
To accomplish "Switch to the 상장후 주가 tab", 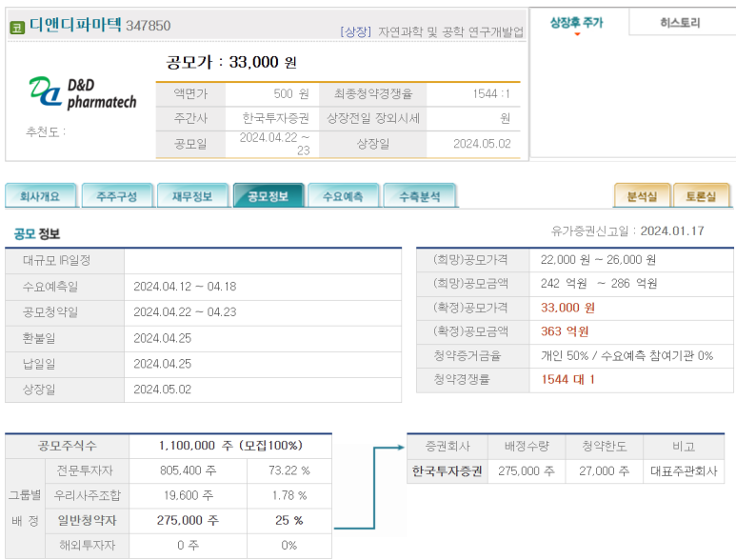I will pos(576,23).
